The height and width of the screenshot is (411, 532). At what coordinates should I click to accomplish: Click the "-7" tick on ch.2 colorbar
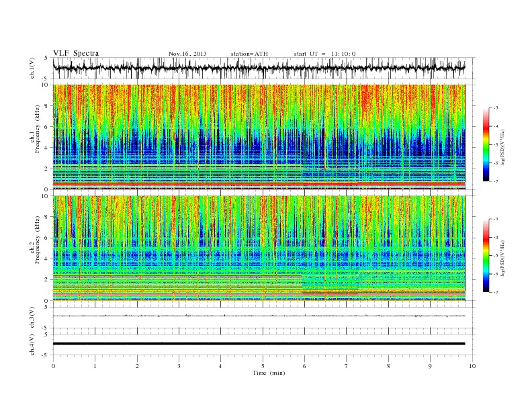coord(496,292)
